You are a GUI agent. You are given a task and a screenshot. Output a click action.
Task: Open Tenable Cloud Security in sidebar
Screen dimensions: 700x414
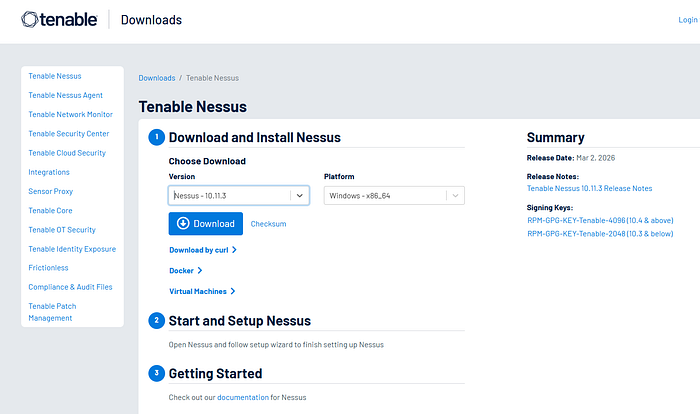(x=67, y=153)
